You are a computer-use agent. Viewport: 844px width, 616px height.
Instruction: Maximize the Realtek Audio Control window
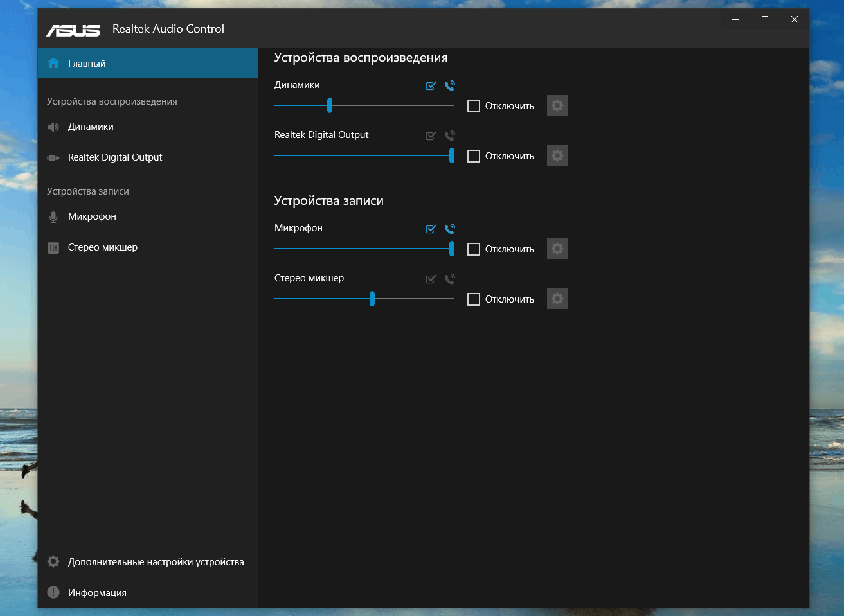[765, 19]
